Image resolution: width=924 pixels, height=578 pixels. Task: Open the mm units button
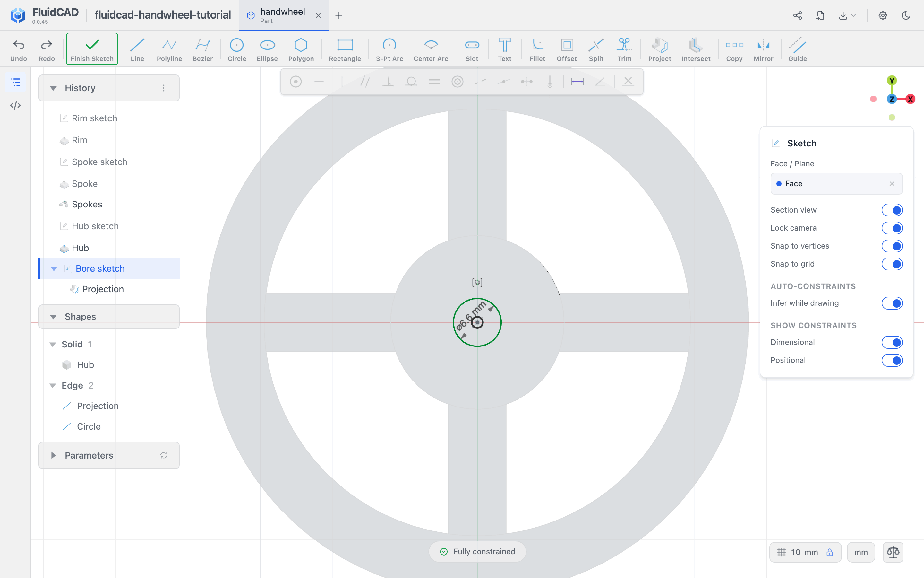point(861,552)
